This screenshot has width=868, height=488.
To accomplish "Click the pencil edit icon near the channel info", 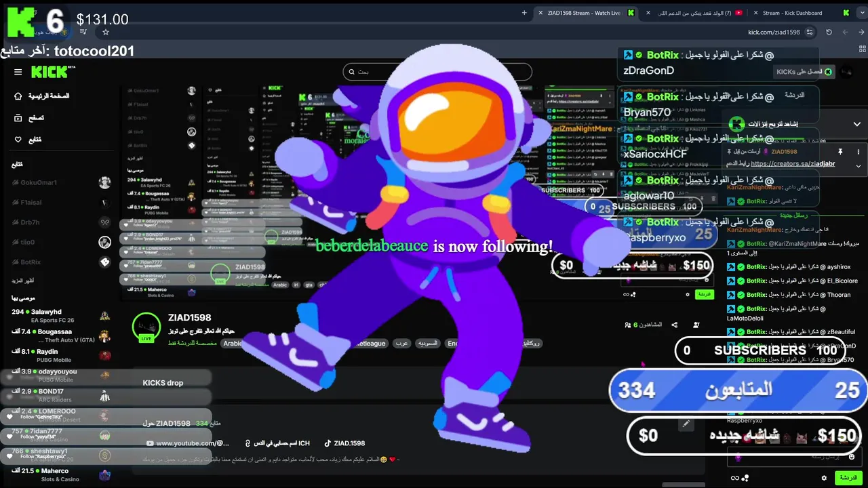I will point(686,424).
